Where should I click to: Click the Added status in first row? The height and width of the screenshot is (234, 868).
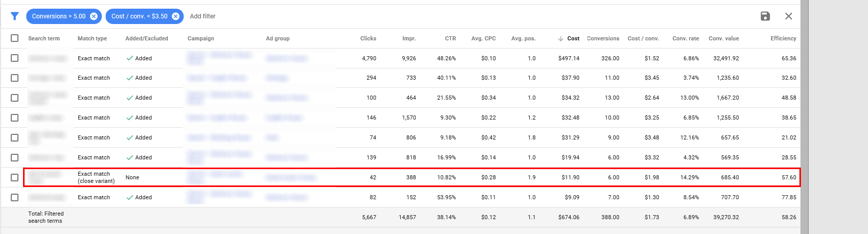click(x=143, y=58)
